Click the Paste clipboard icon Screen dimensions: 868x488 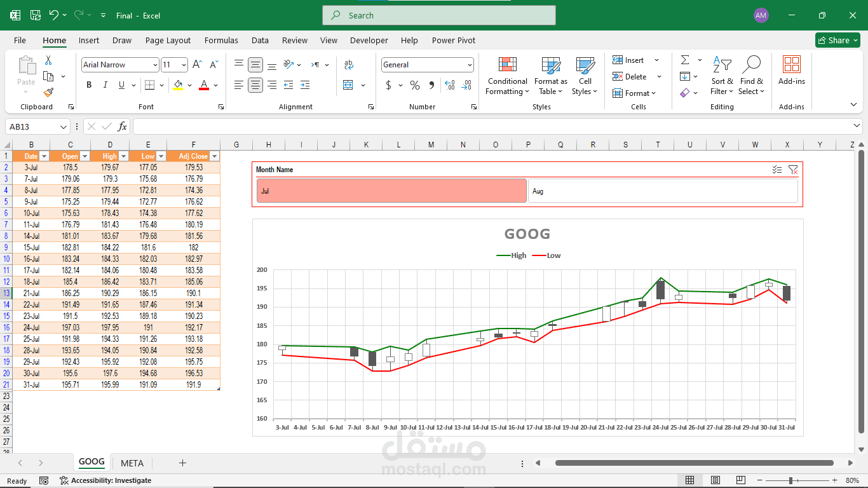[x=26, y=65]
